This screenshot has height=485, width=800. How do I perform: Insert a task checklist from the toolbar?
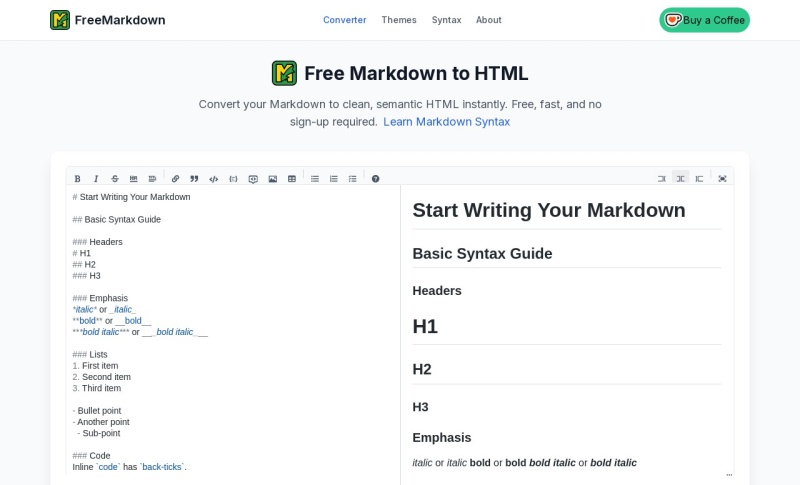pos(353,178)
